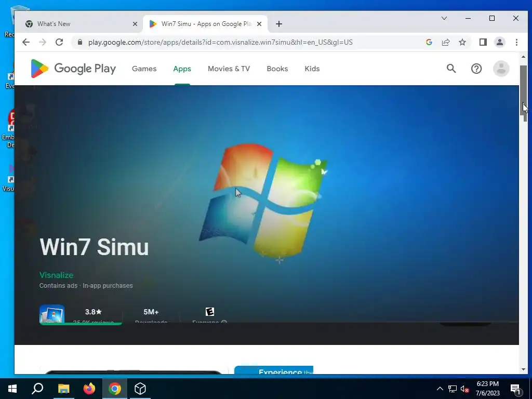Show hidden system tray icons
Viewport: 532px width, 399px height.
440,389
